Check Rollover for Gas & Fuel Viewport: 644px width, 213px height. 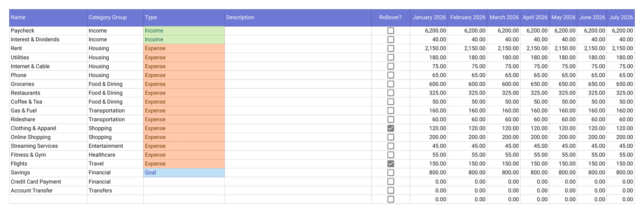(390, 111)
